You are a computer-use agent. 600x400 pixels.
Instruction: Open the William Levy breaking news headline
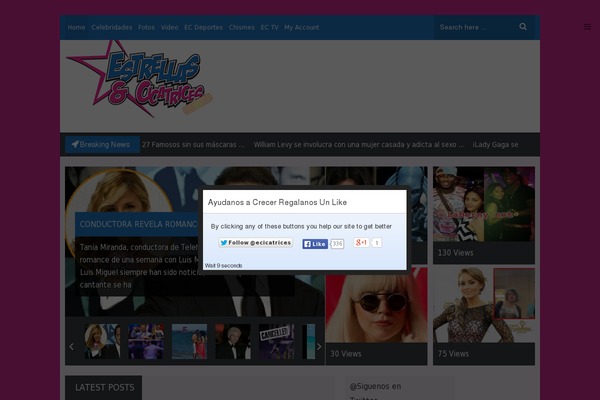(359, 145)
